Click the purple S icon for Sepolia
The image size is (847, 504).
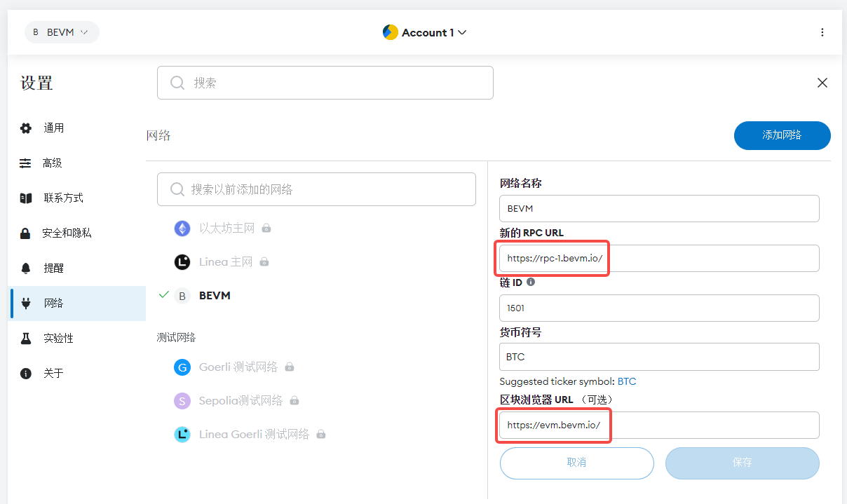pyautogui.click(x=182, y=400)
